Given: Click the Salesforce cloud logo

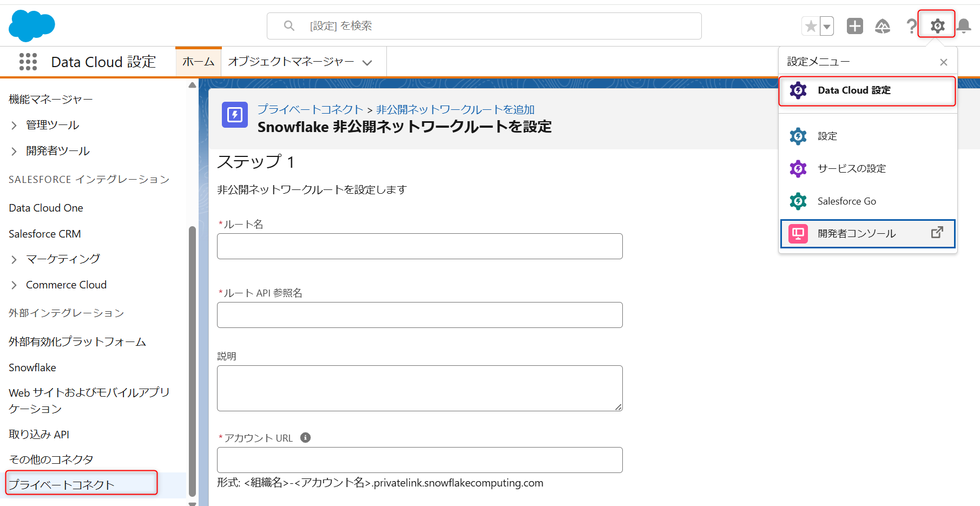Looking at the screenshot, I should [32, 25].
